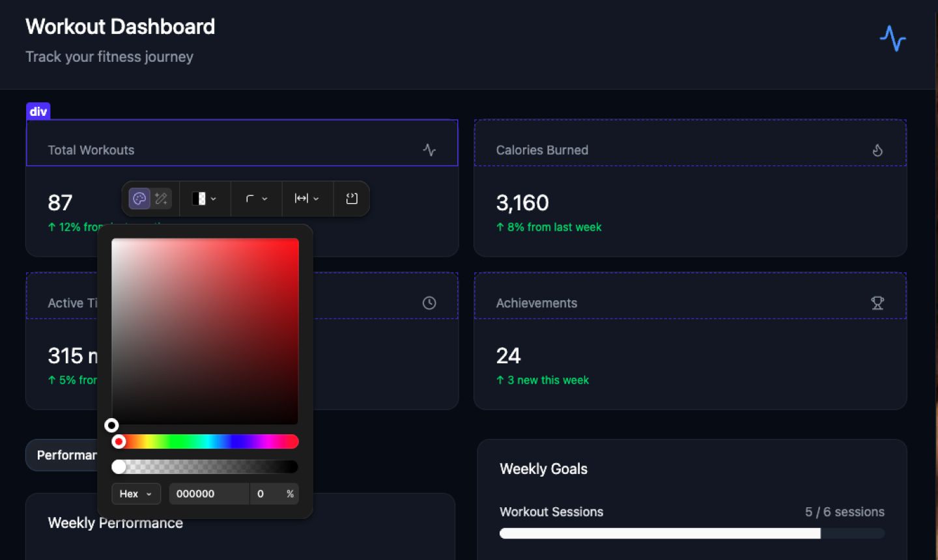Click the blue pulse logo in the header
The width and height of the screenshot is (938, 560).
click(892, 39)
